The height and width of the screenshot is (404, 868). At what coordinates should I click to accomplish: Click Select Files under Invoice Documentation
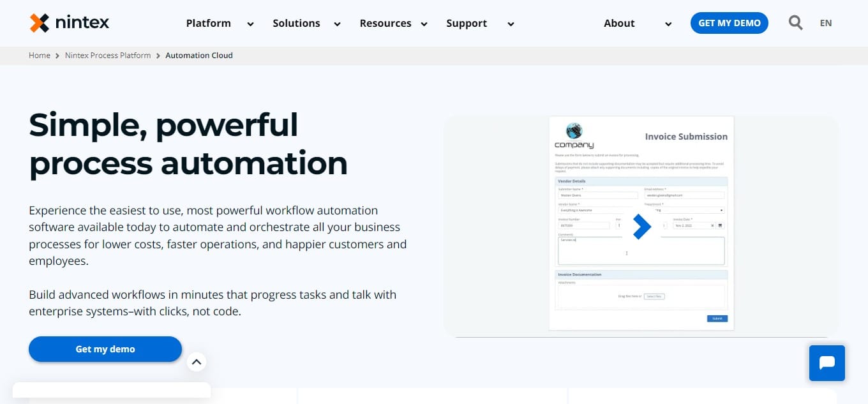click(x=654, y=296)
